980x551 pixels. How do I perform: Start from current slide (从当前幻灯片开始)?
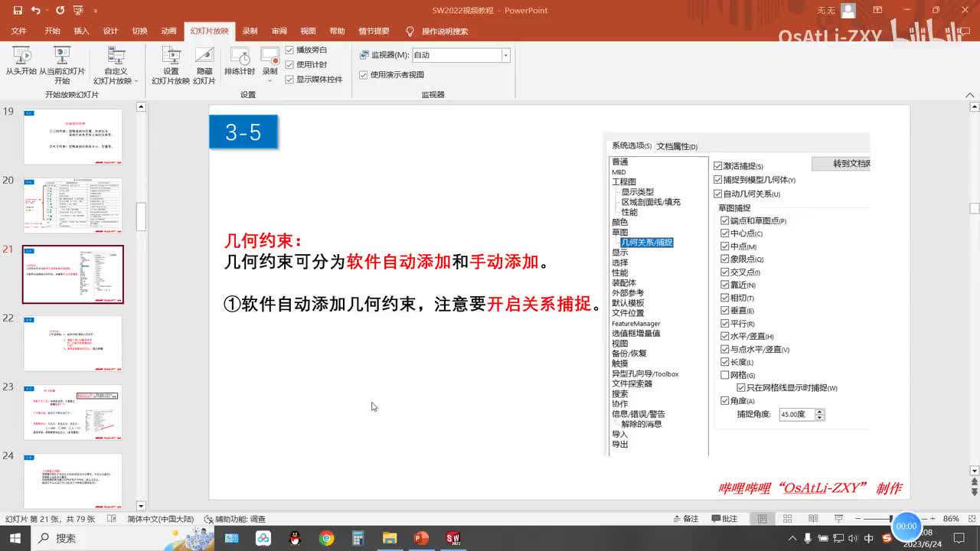point(62,65)
